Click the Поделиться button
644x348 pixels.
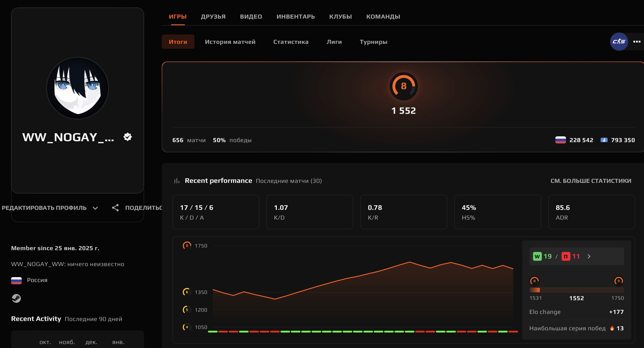click(x=143, y=208)
